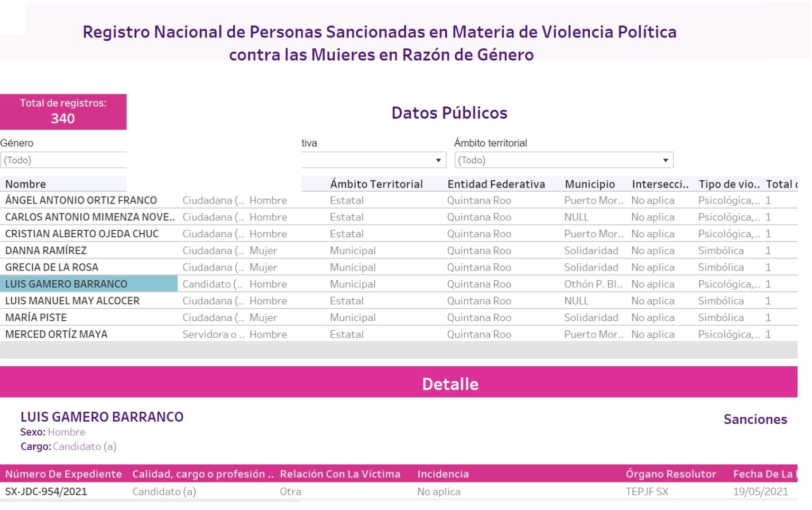Open the Ámbito territorial dropdown arrow
The image size is (812, 510).
pyautogui.click(x=666, y=160)
